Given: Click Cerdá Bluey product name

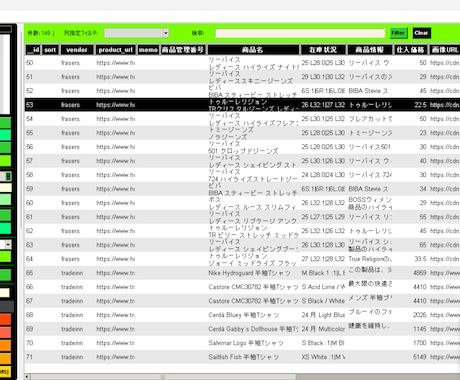Looking at the screenshot, I should (x=243, y=315).
